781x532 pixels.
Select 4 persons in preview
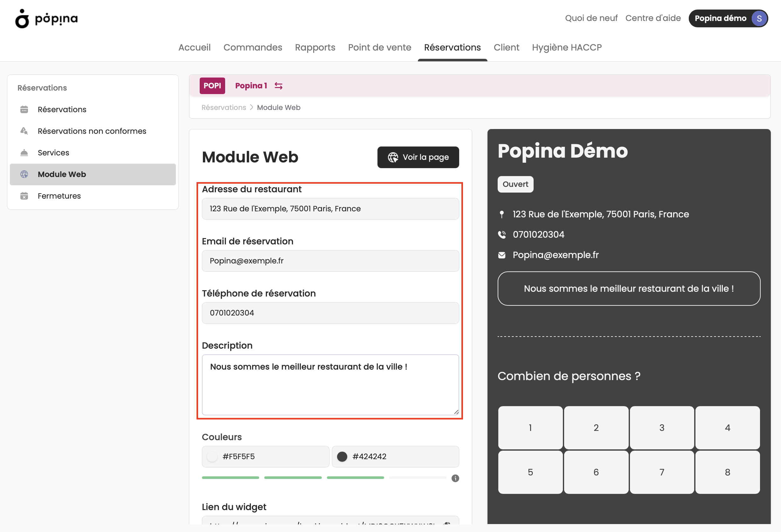coord(728,428)
